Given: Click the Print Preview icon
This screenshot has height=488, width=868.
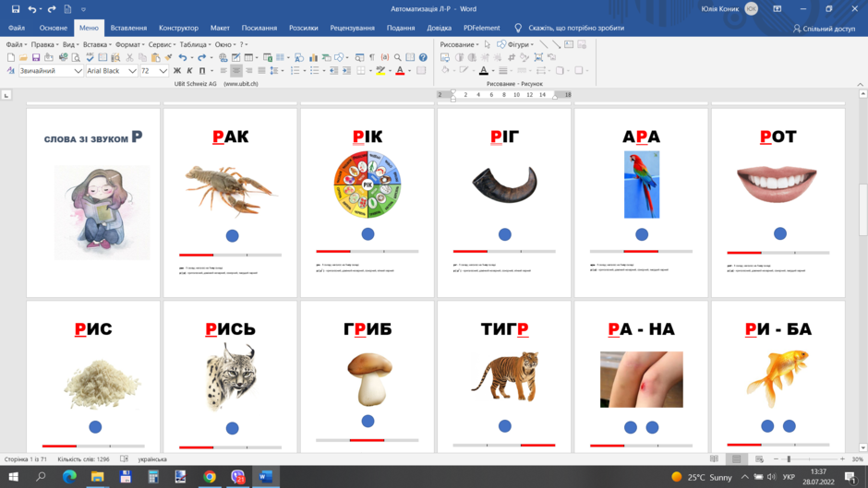Looking at the screenshot, I should coord(76,57).
